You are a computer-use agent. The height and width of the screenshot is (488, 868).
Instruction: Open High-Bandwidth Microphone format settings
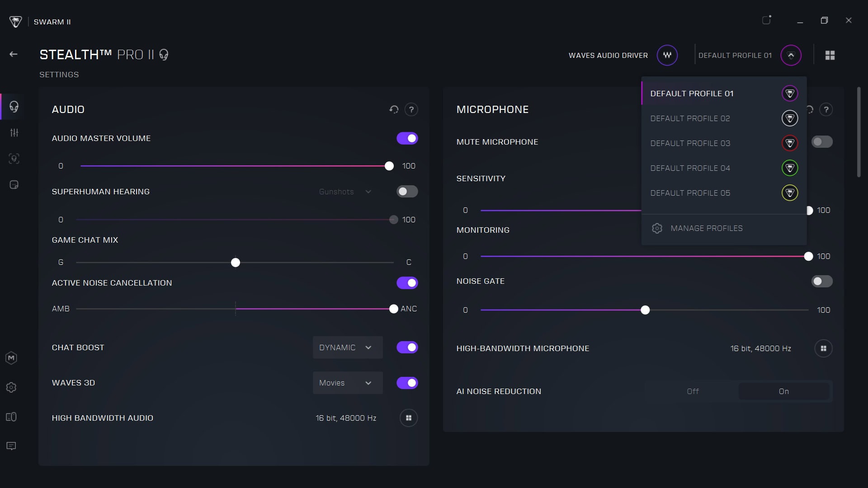coord(824,348)
